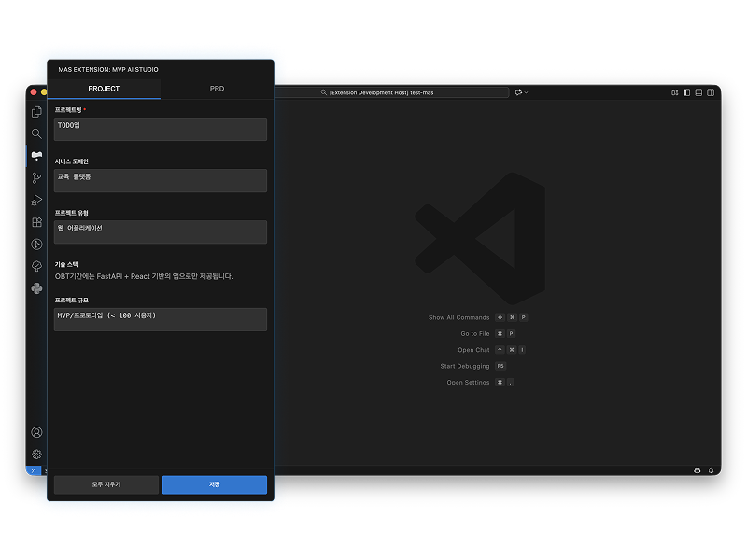Toggle the Secondary Side Bar control
Image resolution: width=747 pixels, height=560 pixels.
(711, 92)
